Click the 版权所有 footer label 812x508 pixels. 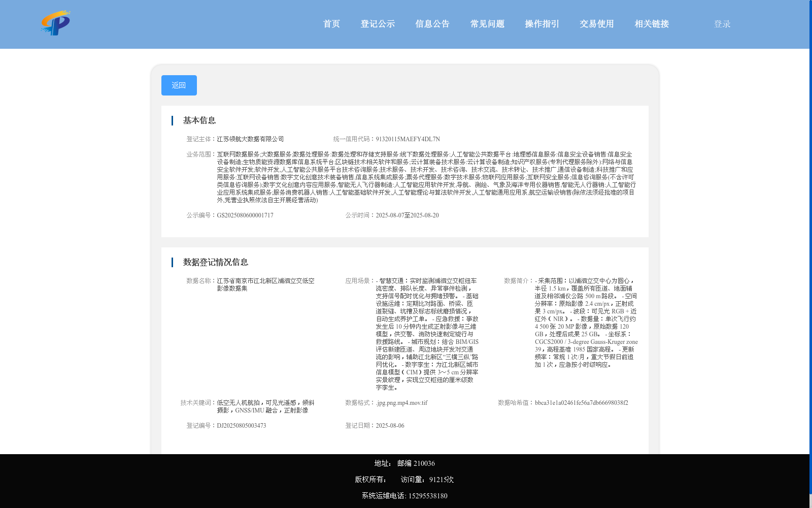point(370,480)
